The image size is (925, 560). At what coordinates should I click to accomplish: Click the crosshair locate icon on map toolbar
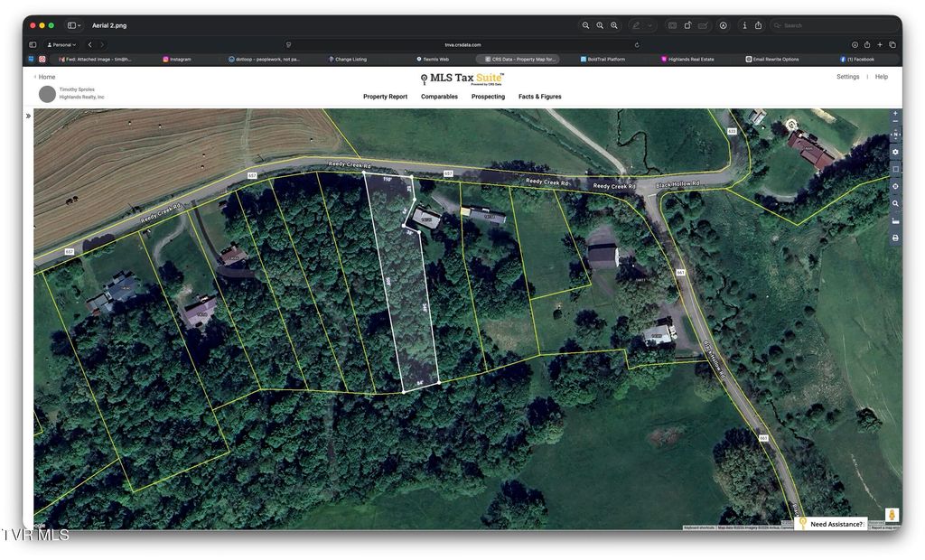click(894, 185)
